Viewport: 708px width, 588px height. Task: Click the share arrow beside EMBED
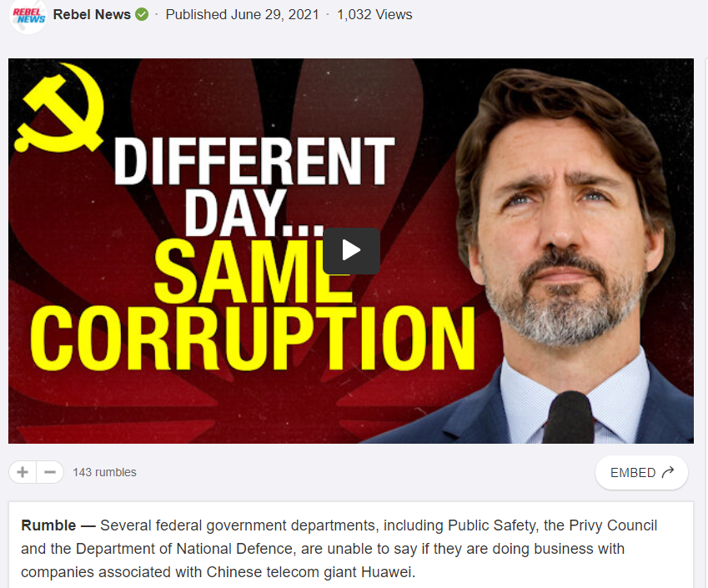coord(668,472)
